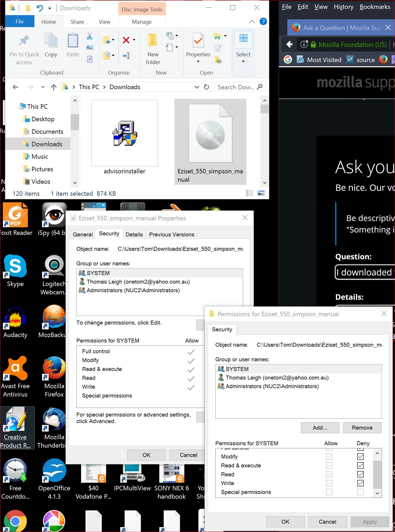395x532 pixels.
Task: Click OK in Permissions dialog
Action: tap(285, 522)
